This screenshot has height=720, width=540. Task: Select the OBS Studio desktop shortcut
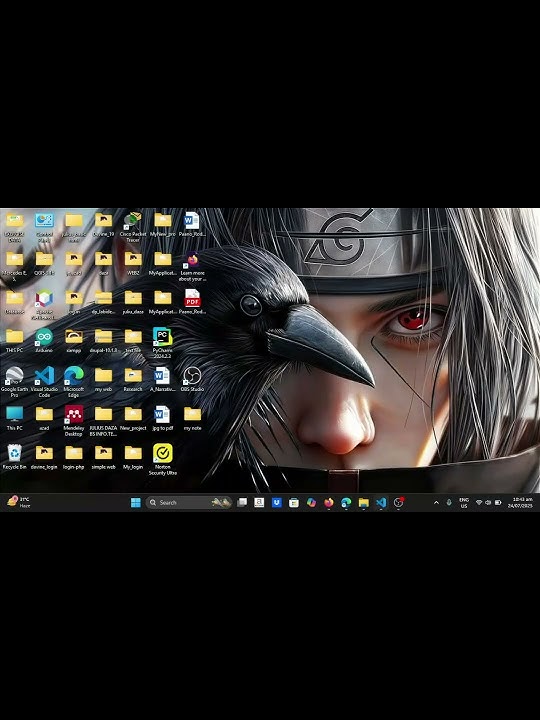pyautogui.click(x=192, y=379)
